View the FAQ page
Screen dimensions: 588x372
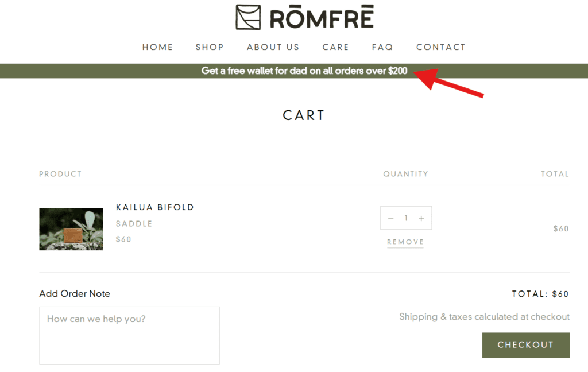[382, 47]
